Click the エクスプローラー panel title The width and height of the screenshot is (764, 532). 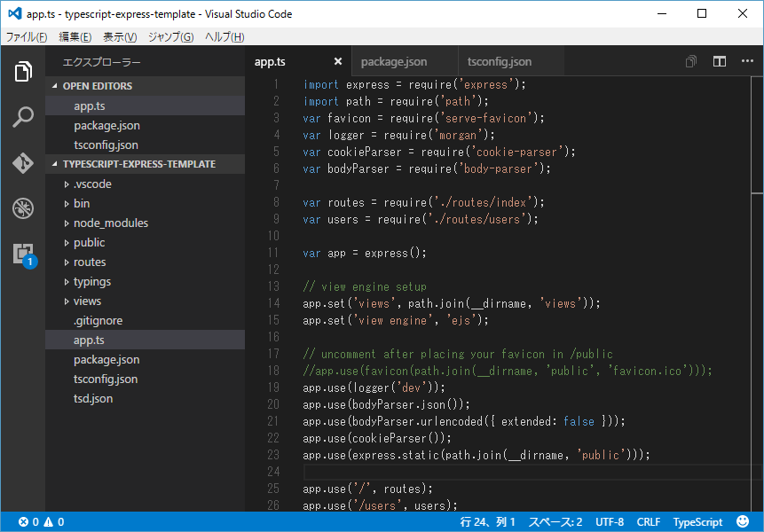pyautogui.click(x=102, y=62)
